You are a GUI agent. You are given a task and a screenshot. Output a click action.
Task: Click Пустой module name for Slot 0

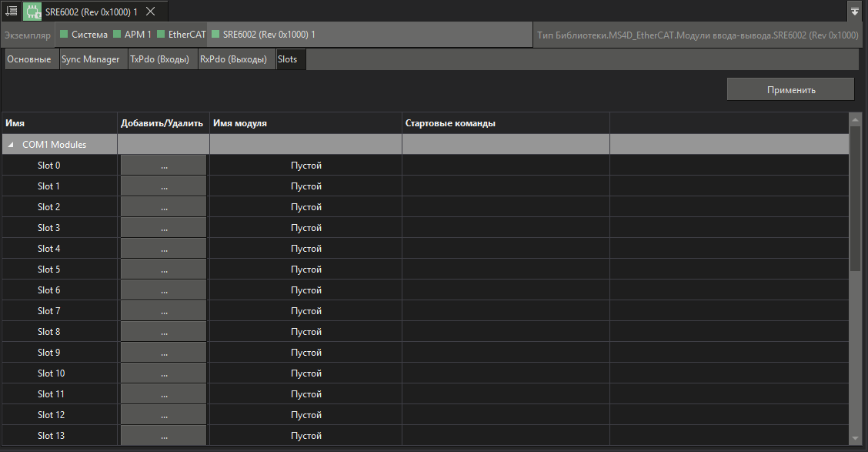point(306,166)
